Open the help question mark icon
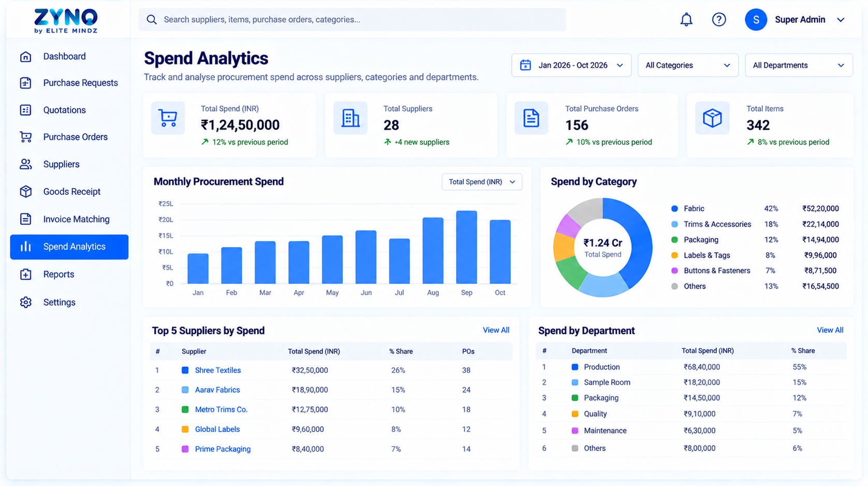Viewport: 868px width, 486px height. coord(719,20)
